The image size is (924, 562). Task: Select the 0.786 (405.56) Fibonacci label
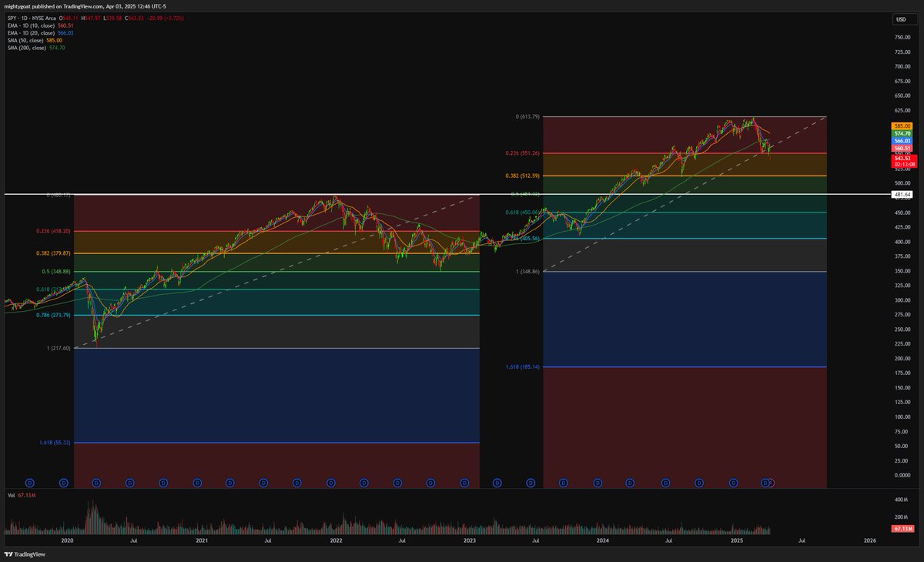tap(522, 239)
